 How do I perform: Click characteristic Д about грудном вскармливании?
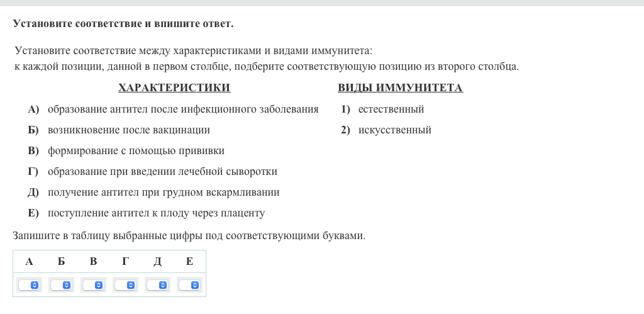tap(164, 193)
